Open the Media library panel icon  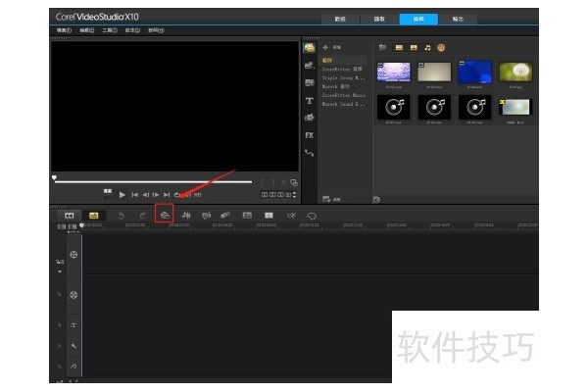coord(310,48)
